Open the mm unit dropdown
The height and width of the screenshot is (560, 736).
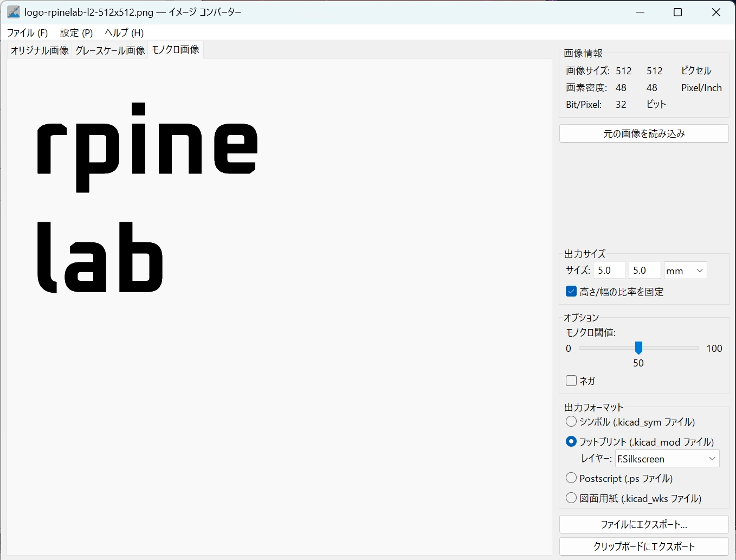pyautogui.click(x=686, y=271)
